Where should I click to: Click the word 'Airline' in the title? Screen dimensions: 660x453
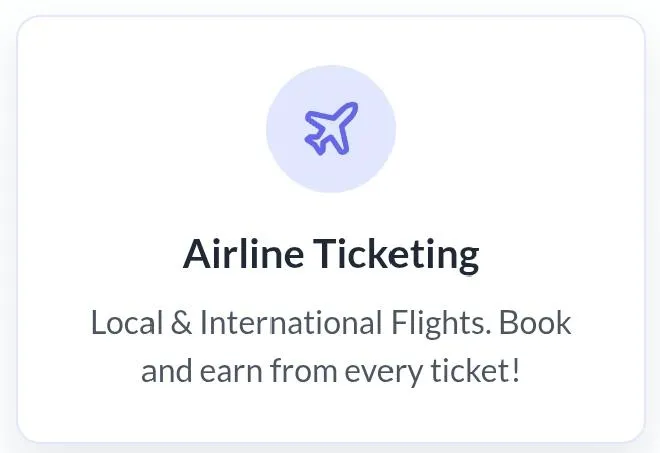pos(243,254)
